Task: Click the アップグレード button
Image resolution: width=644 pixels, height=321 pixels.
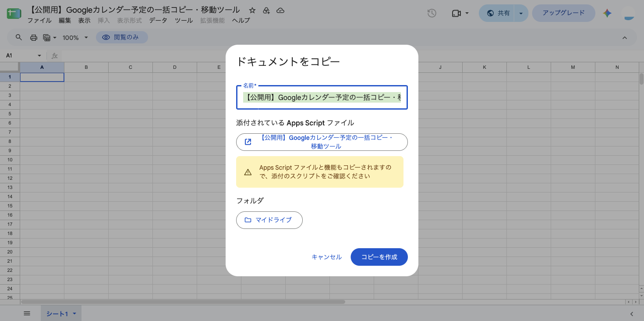Action: coord(563,13)
